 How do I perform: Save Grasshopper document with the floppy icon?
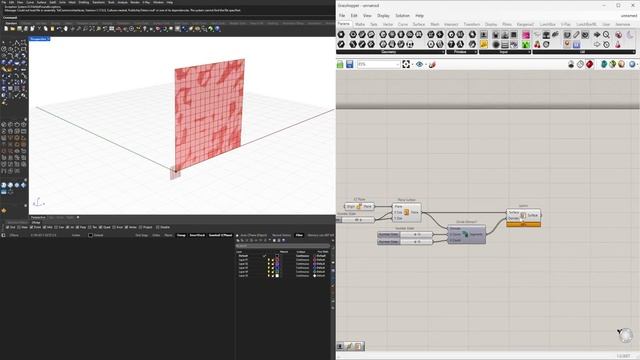[349, 64]
